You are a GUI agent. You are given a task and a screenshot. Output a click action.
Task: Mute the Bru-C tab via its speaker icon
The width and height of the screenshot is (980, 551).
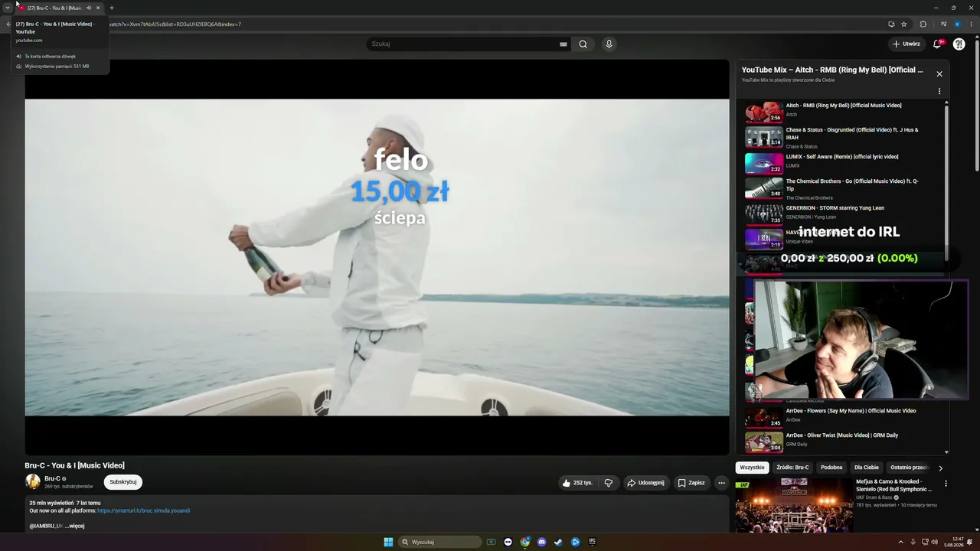[x=89, y=8]
